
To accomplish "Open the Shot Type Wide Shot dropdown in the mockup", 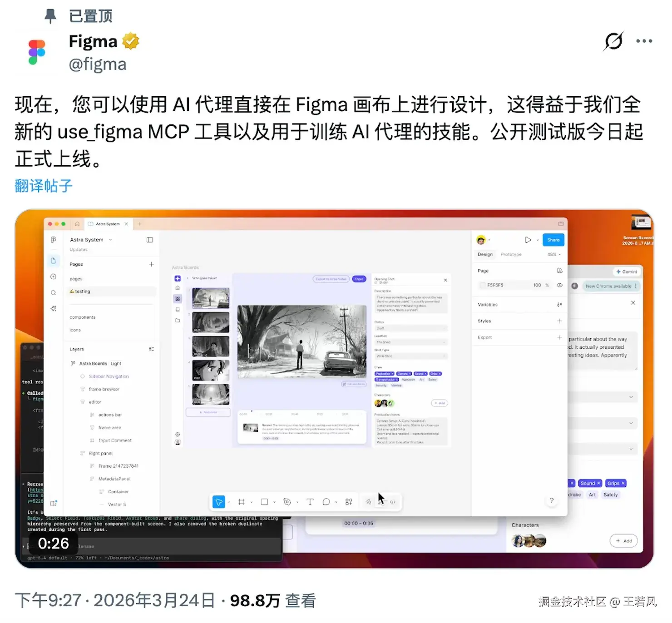I will click(411, 356).
